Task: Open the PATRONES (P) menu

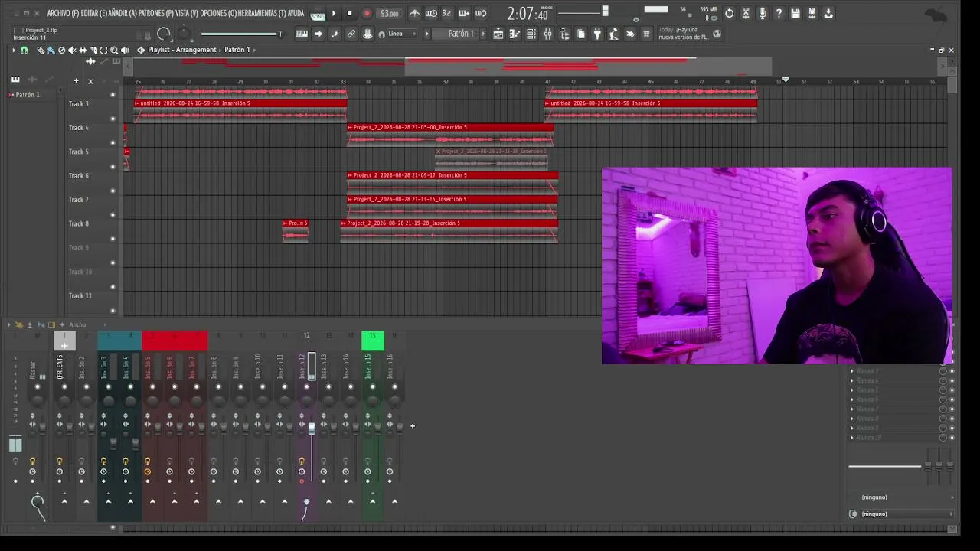Action: [x=157, y=14]
